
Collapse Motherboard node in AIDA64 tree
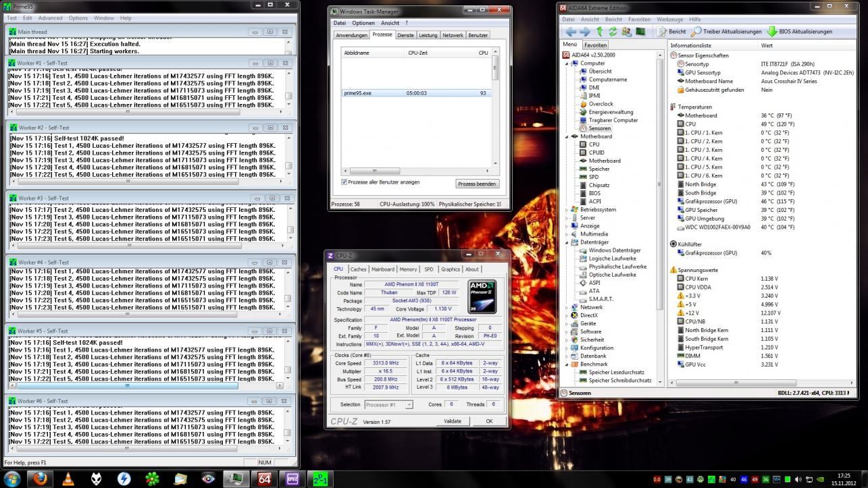[567, 136]
